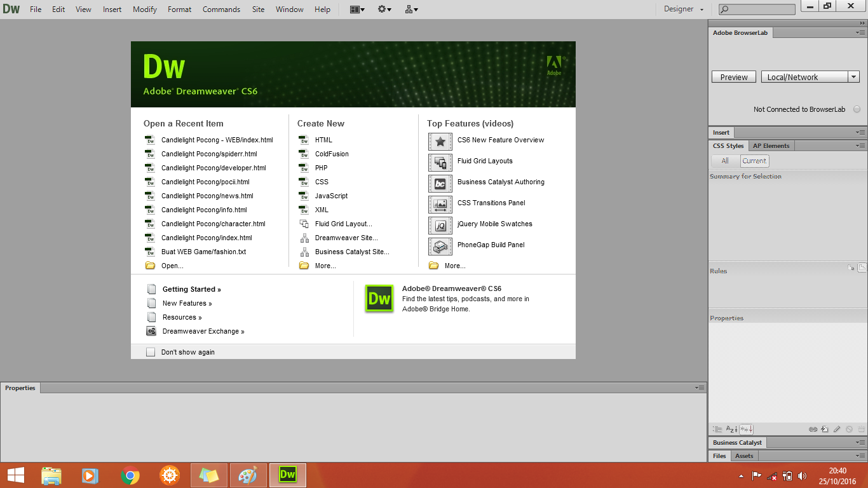Open the Getting Started link
Viewport: 868px width, 488px height.
point(192,289)
